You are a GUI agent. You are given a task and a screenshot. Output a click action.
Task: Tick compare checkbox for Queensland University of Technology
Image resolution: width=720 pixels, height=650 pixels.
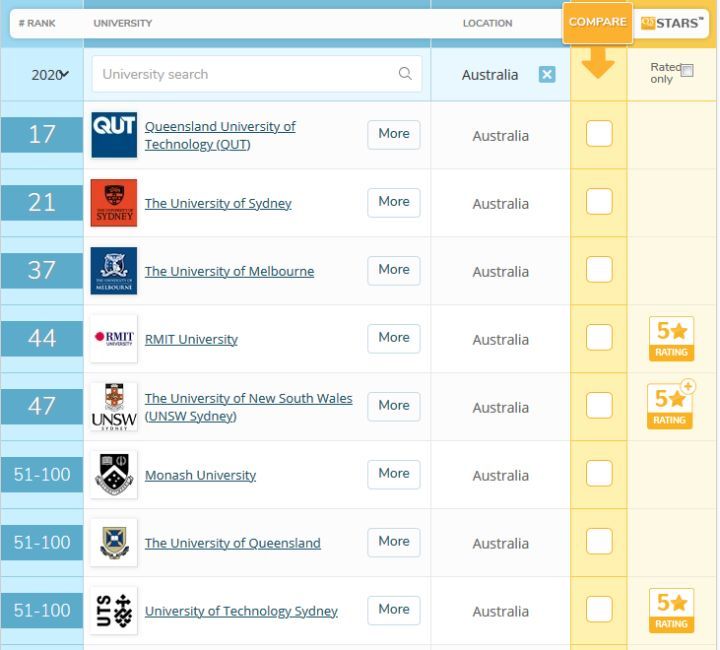click(x=599, y=134)
